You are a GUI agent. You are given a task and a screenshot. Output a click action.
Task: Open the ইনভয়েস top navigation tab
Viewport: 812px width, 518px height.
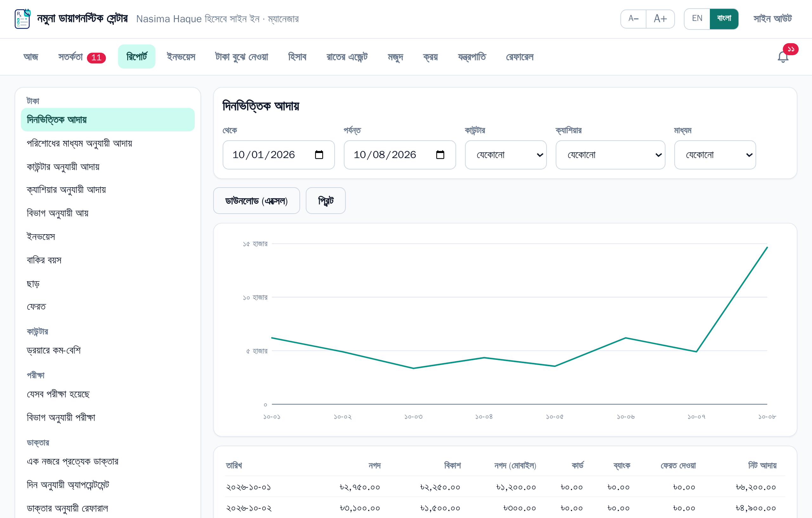[x=181, y=57]
